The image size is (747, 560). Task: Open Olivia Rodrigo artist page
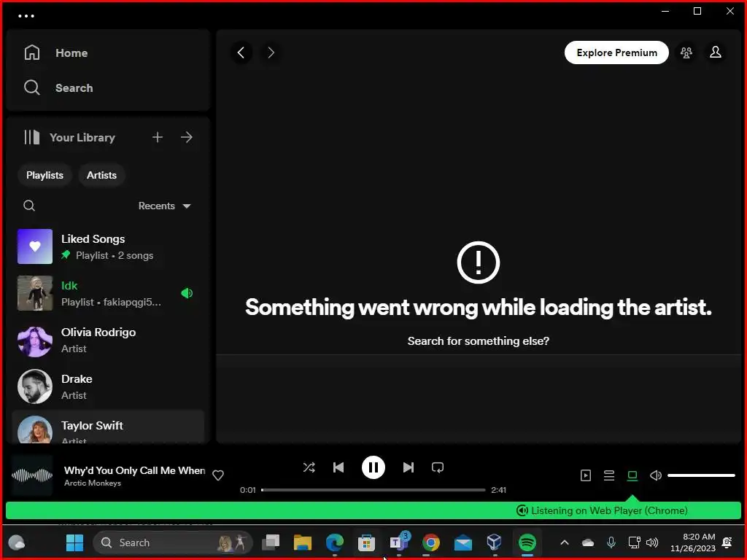(x=109, y=340)
